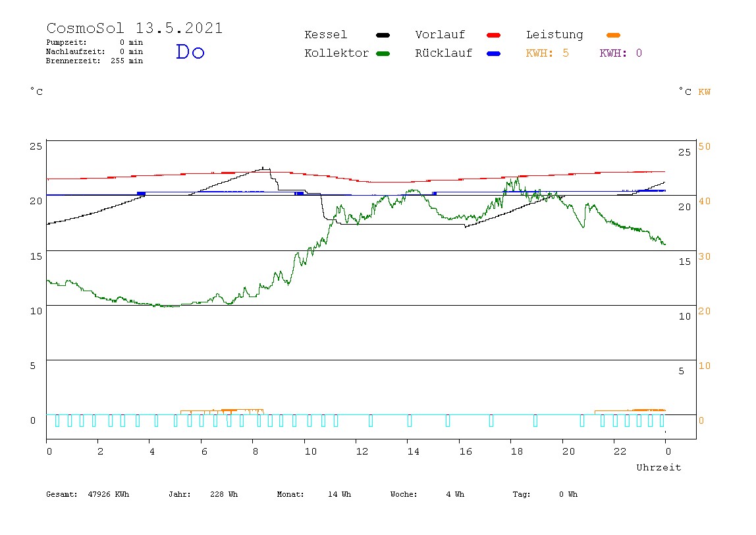Viewport: 756px width, 535px height.
Task: Click the 'Vorlauf' legend label
Action: 440,35
